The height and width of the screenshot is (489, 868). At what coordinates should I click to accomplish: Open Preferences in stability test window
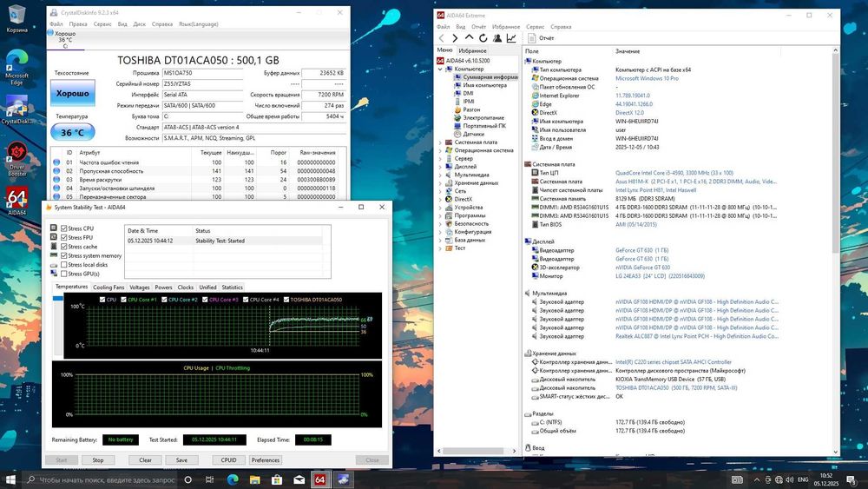265,460
